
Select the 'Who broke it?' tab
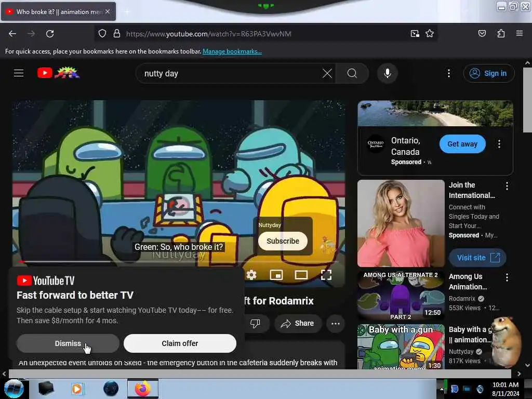tap(58, 11)
